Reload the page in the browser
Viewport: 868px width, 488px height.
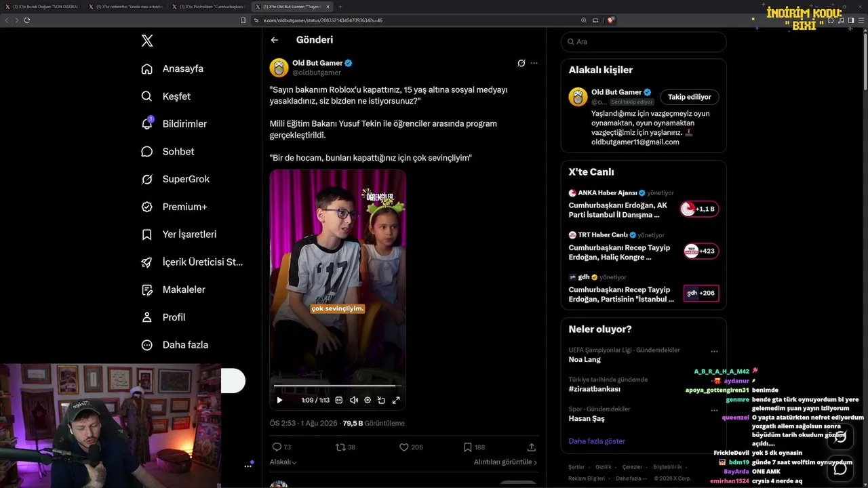[27, 20]
